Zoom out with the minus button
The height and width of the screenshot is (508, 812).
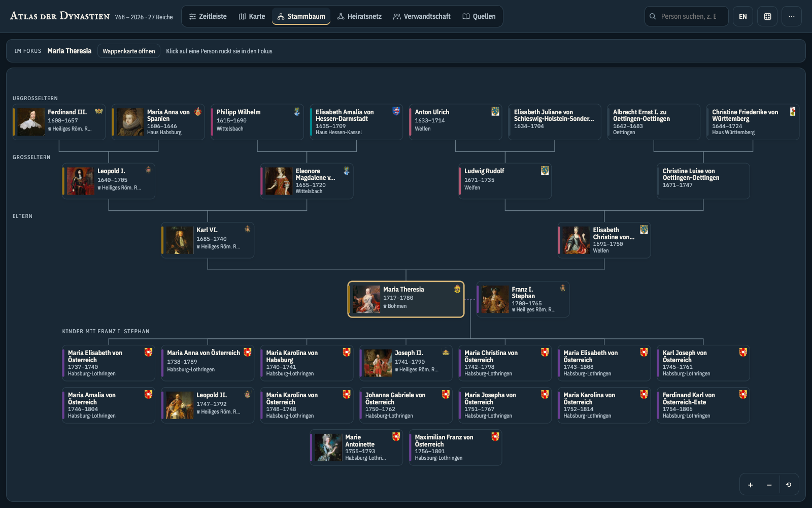tap(769, 485)
